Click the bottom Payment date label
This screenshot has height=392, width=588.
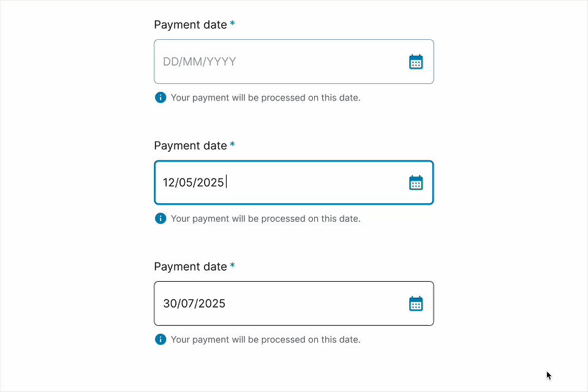(190, 266)
